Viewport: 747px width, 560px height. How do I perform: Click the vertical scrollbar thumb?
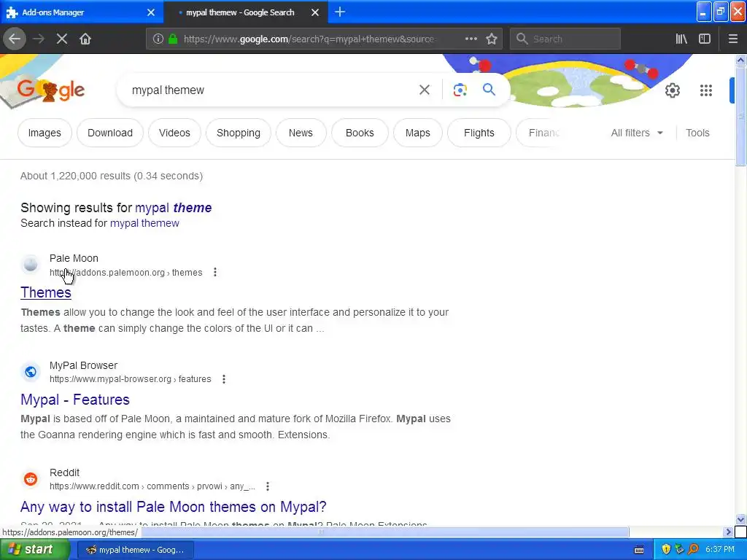tap(740, 116)
